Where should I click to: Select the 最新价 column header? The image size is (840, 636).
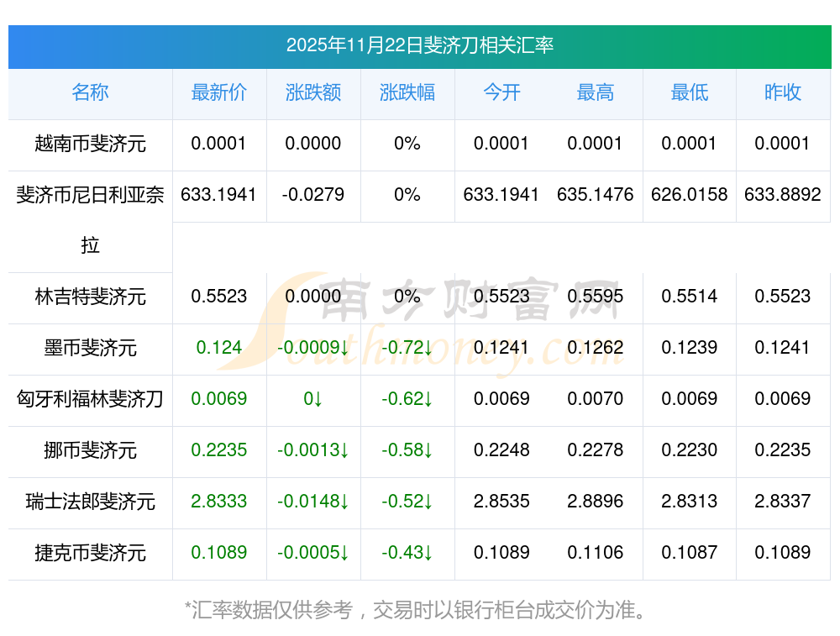tap(218, 93)
